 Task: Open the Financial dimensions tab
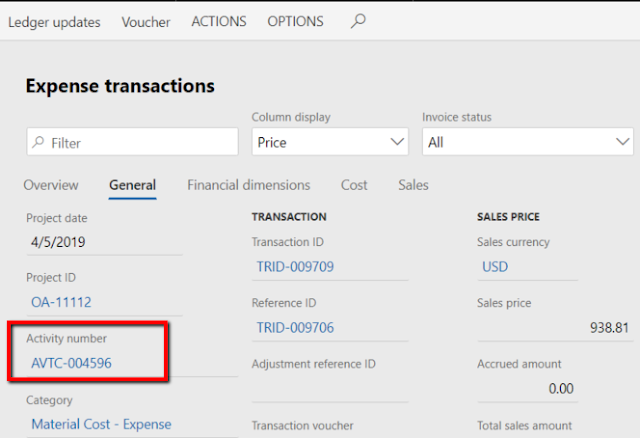pos(248,185)
